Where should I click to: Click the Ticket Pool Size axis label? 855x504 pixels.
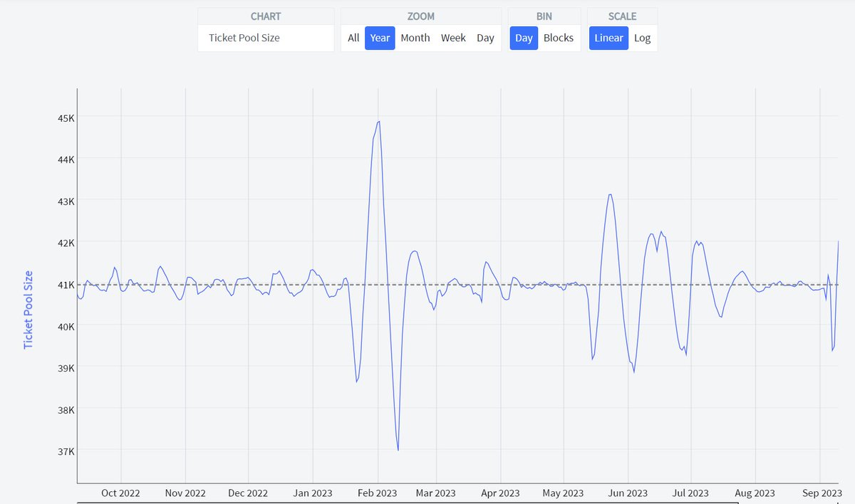(28, 310)
